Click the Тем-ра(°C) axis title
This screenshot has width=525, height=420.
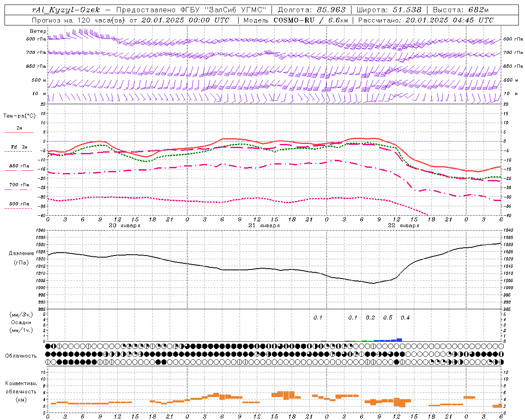coord(19,116)
